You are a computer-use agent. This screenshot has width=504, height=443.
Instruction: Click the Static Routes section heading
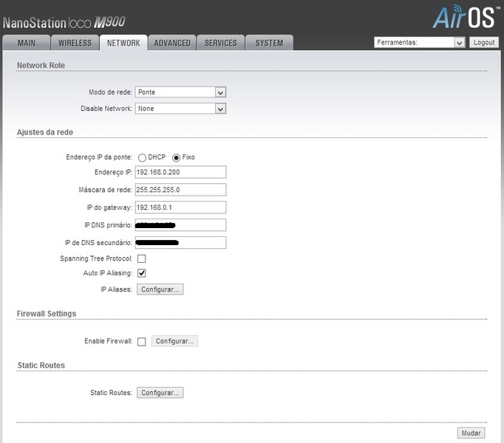coord(41,365)
